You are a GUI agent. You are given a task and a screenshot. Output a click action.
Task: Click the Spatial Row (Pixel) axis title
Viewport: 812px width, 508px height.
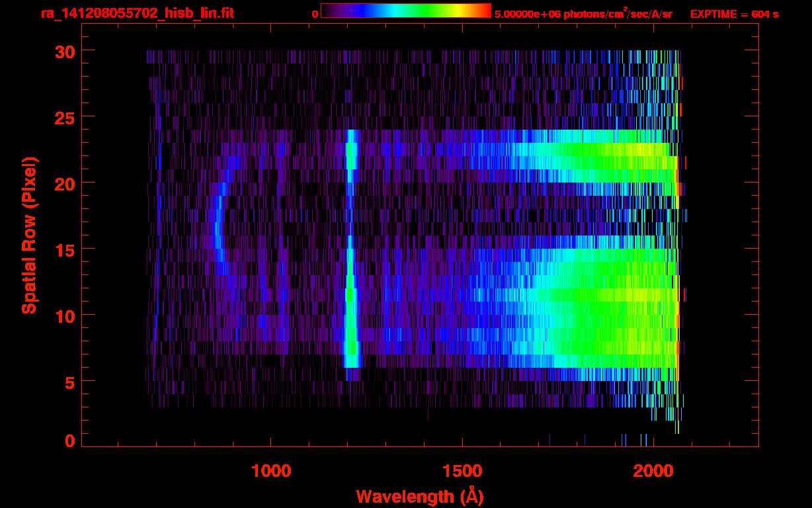(28, 235)
